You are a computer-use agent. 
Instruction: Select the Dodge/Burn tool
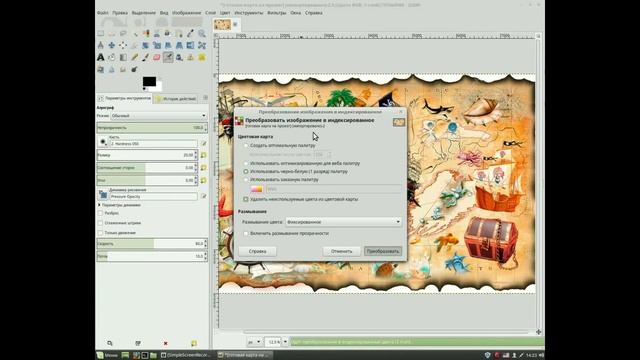pos(134,69)
